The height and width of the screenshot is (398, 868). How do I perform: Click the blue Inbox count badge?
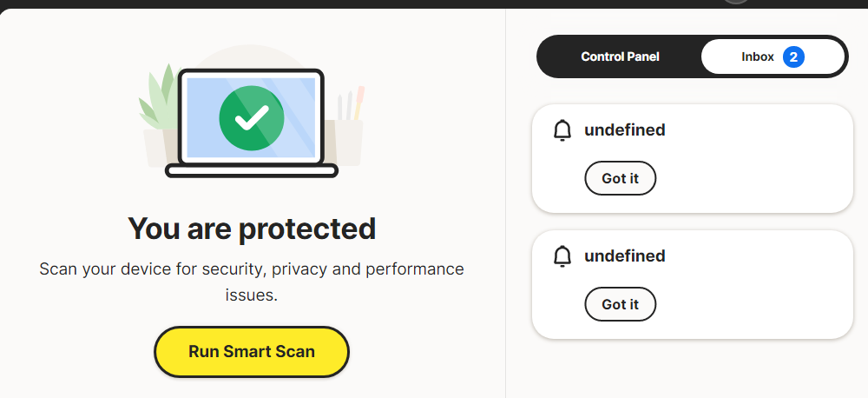click(792, 57)
